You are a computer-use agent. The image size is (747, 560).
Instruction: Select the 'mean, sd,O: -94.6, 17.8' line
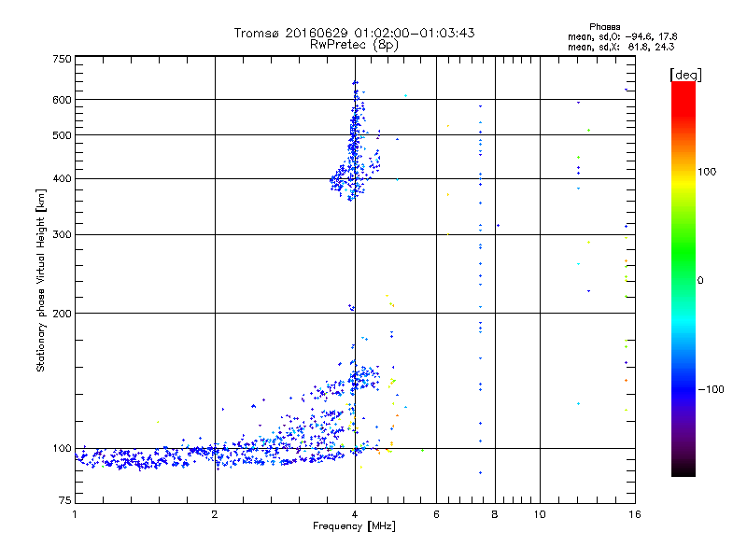click(622, 36)
